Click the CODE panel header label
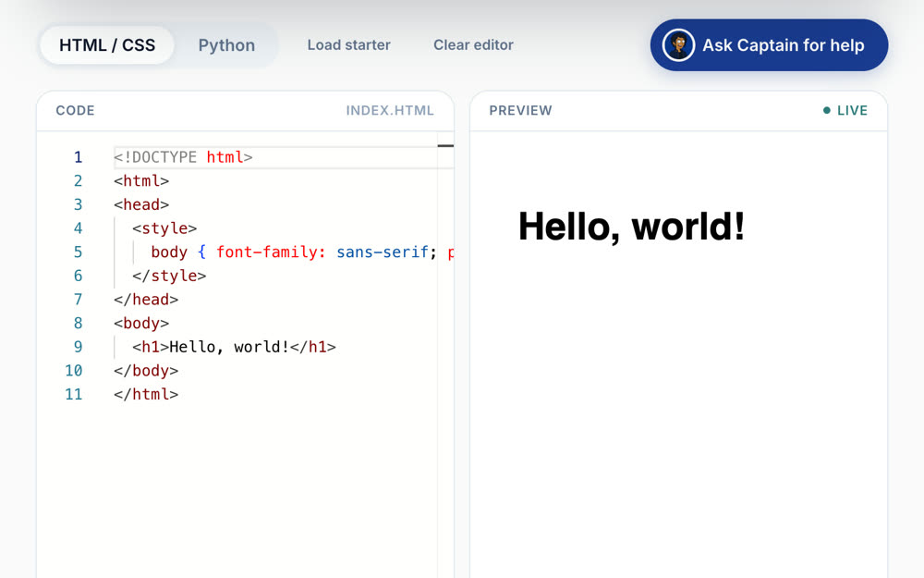Screen dimensions: 924x578 click(75, 110)
